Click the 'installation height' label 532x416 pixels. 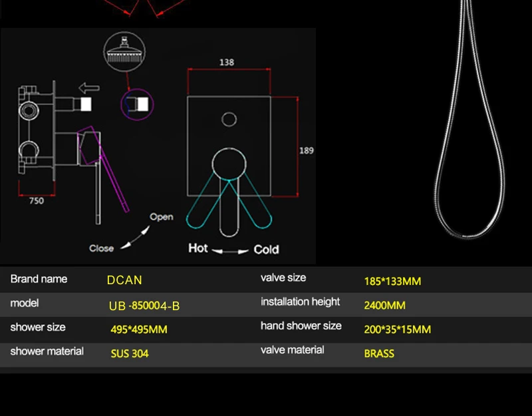coord(301,302)
